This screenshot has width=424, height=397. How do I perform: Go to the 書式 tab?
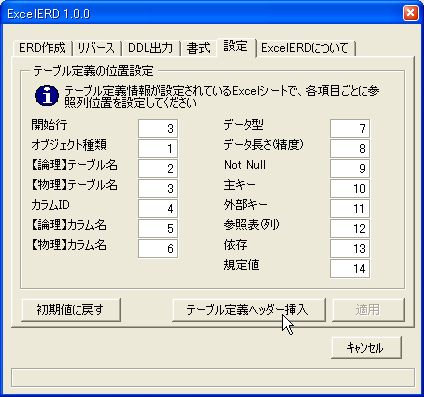coord(199,48)
